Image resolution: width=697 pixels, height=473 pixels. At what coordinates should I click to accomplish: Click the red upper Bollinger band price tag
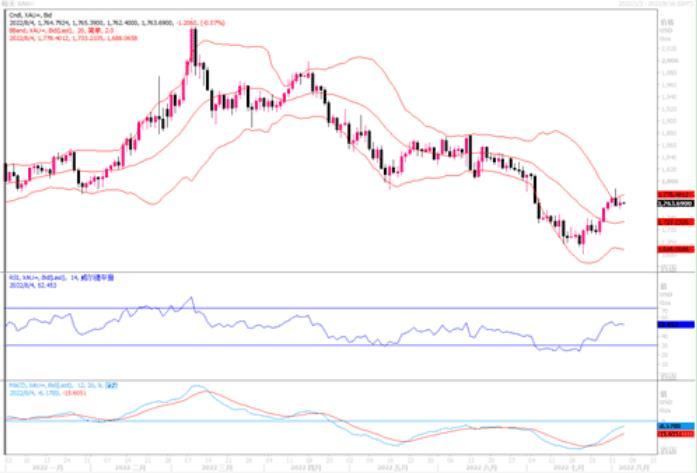click(669, 194)
